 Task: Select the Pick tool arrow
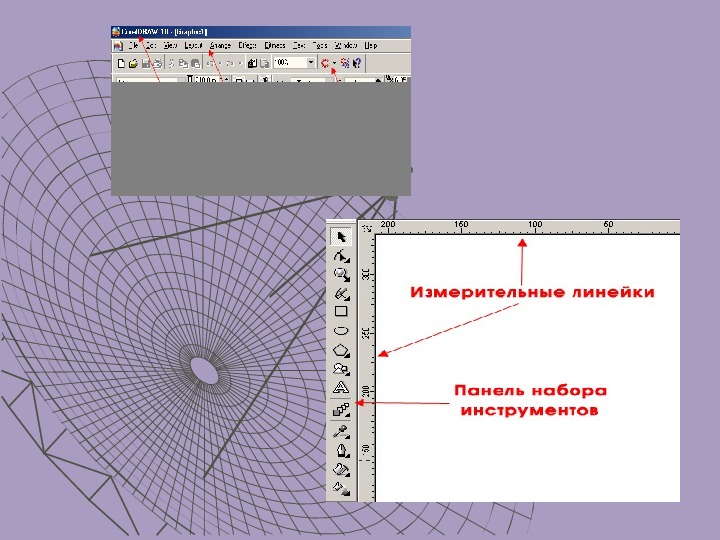tap(341, 236)
